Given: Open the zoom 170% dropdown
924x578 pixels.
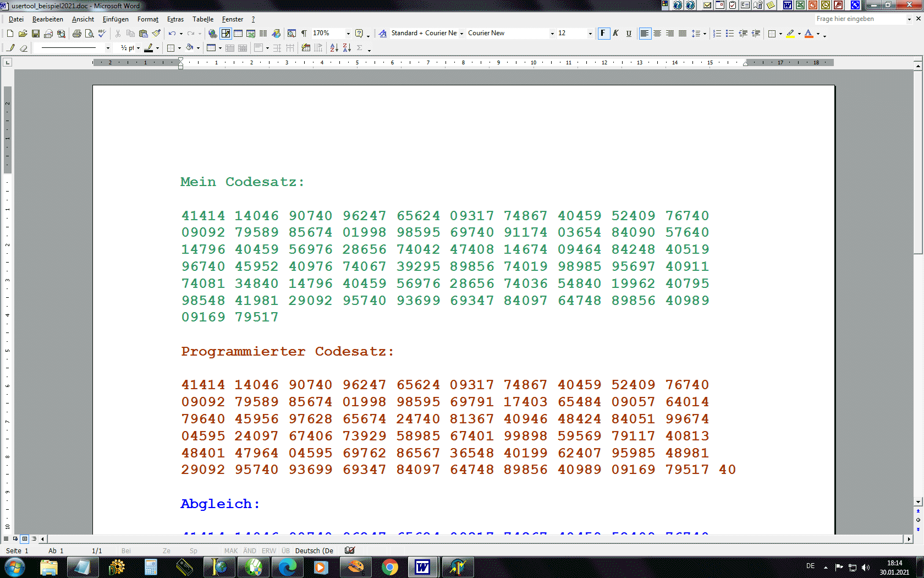Looking at the screenshot, I should click(348, 34).
